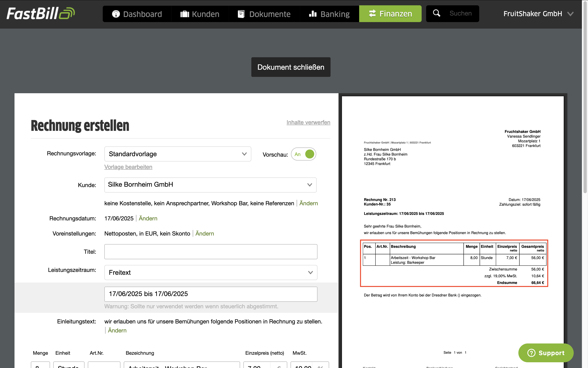Click '66,64 €' Endsumme value in preview

[537, 283]
